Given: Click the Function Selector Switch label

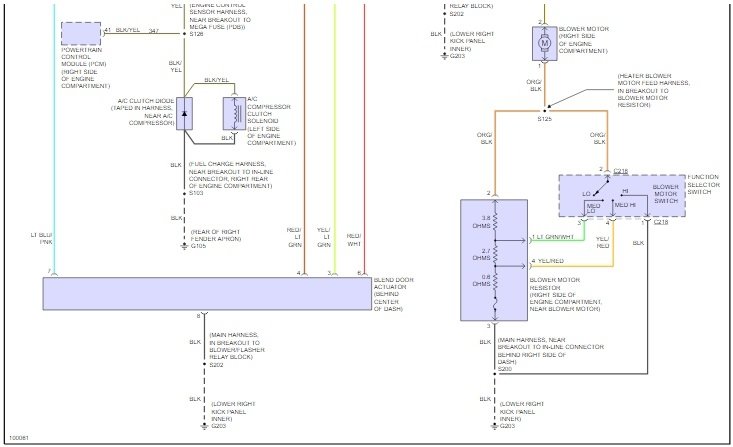Looking at the screenshot, I should pyautogui.click(x=703, y=184).
